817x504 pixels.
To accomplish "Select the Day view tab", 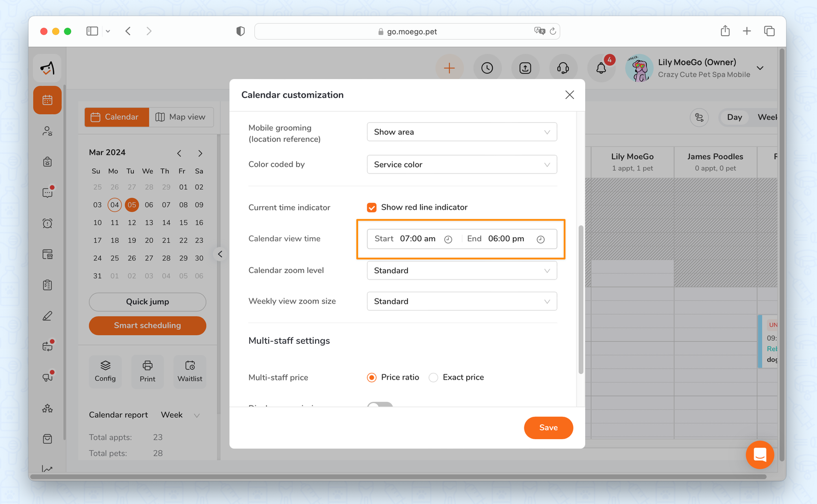I will 734,117.
